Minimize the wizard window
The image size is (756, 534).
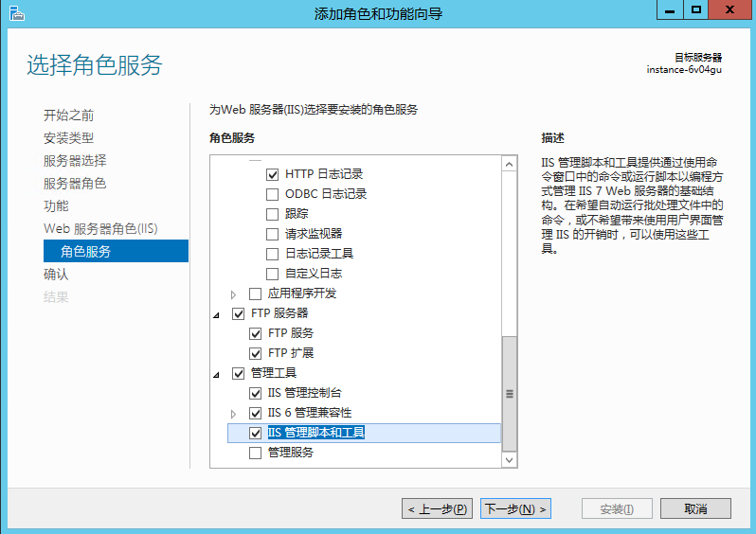[670, 9]
